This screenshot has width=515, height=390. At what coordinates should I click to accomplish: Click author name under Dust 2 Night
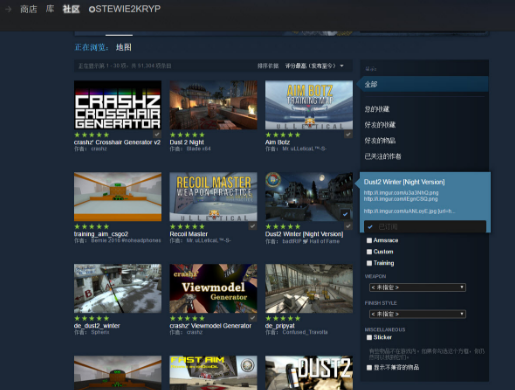[199, 149]
